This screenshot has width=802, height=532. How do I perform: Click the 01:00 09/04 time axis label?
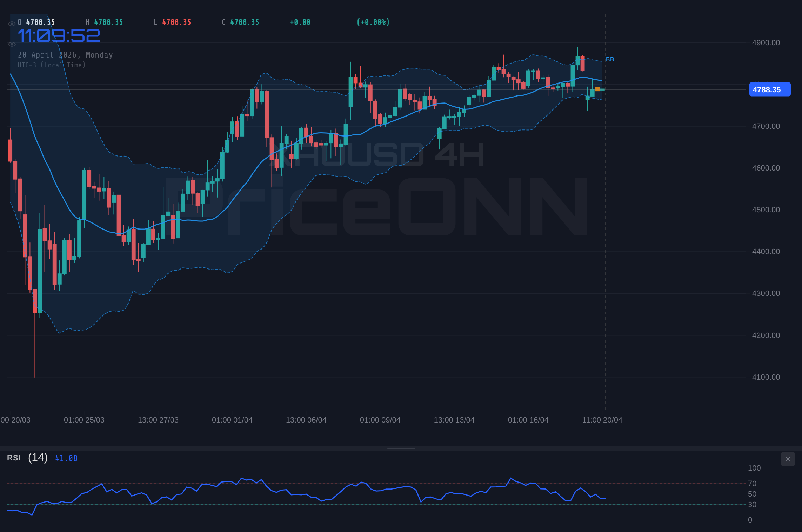tap(380, 420)
